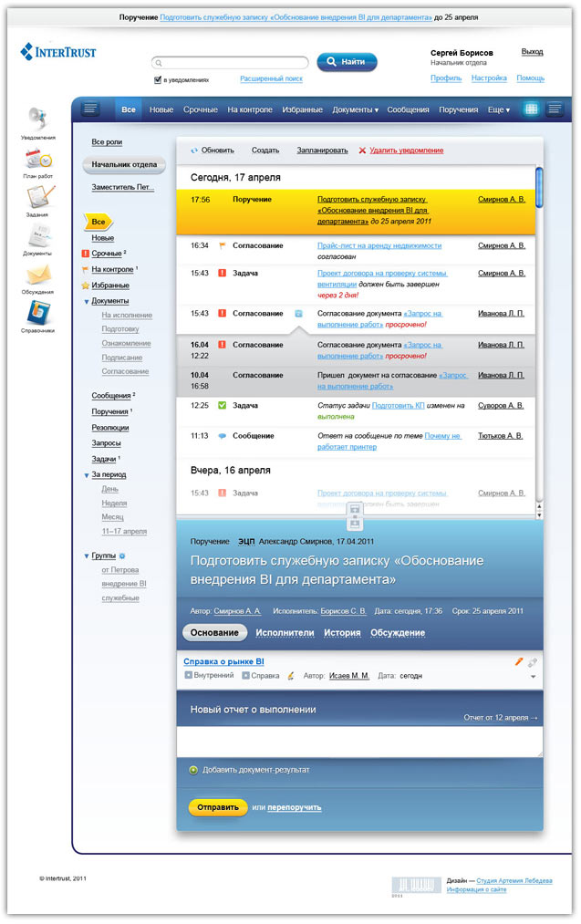Open the Документы dropdown in navigation bar

(355, 110)
